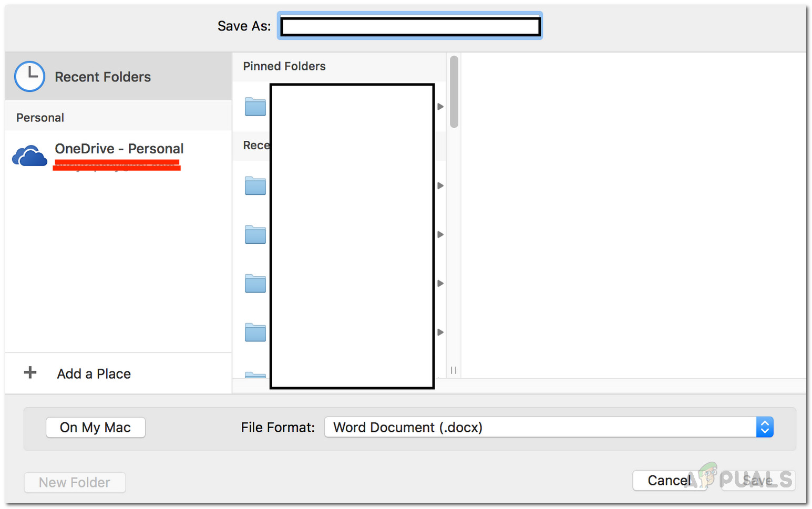Viewport: 812px width, 509px height.
Task: Expand the second recent folder's arrow
Action: [440, 234]
